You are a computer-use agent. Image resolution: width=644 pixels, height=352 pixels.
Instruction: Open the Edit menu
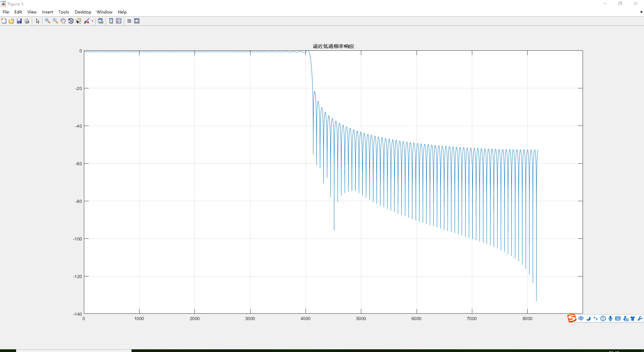(x=18, y=12)
